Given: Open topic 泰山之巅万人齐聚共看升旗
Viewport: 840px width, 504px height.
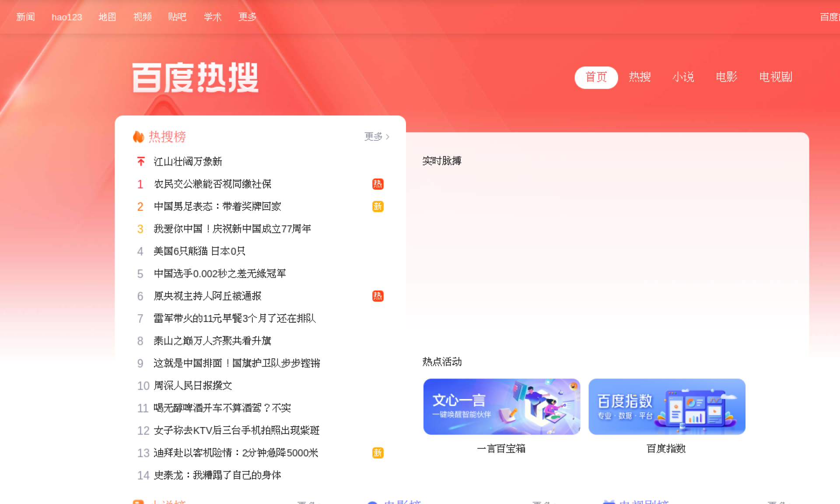Looking at the screenshot, I should (x=212, y=341).
